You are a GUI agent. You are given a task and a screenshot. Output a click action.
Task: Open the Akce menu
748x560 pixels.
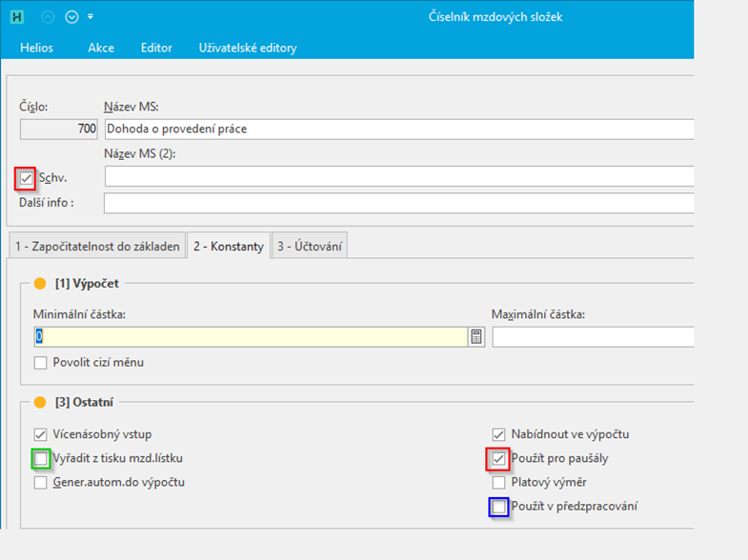(x=101, y=48)
